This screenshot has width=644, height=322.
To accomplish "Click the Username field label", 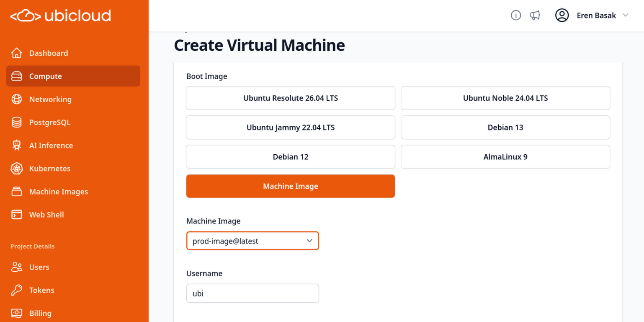I will (204, 273).
